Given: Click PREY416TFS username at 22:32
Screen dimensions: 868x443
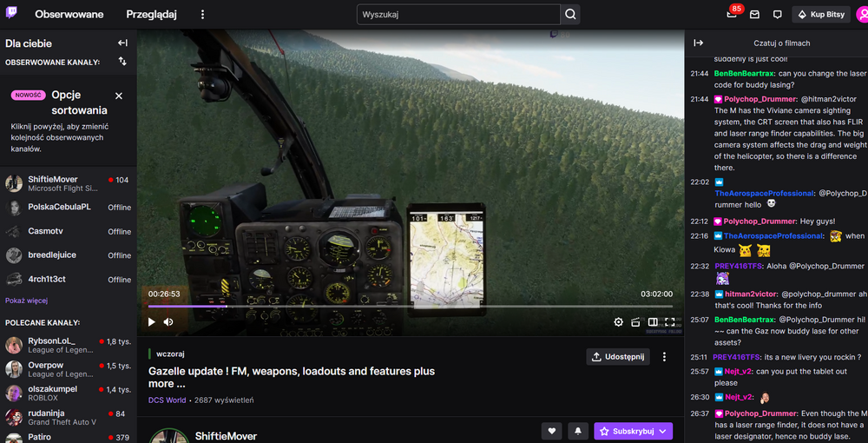Looking at the screenshot, I should coord(739,266).
